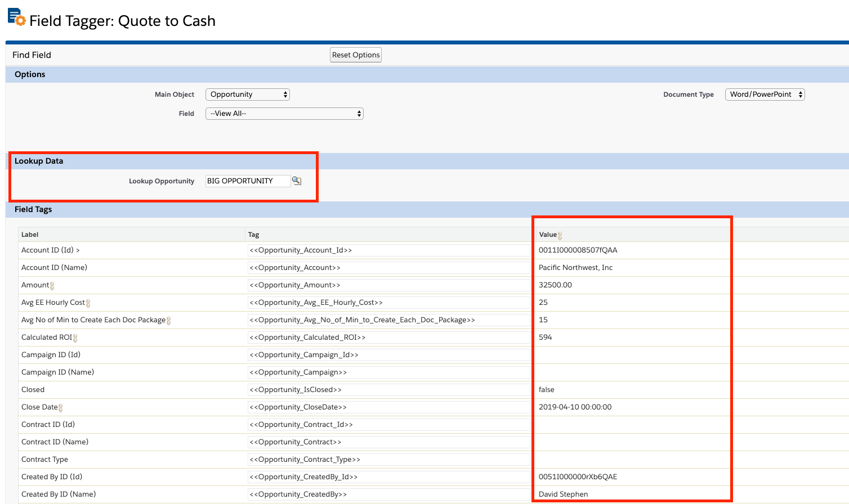
Task: Click the date value 2019-04-10 00:00:00
Action: (575, 407)
